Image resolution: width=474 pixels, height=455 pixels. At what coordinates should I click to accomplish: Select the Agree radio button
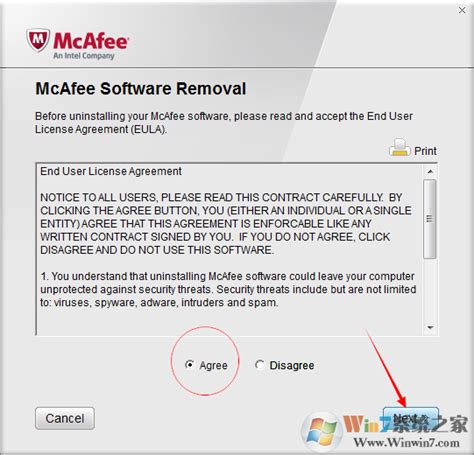189,365
